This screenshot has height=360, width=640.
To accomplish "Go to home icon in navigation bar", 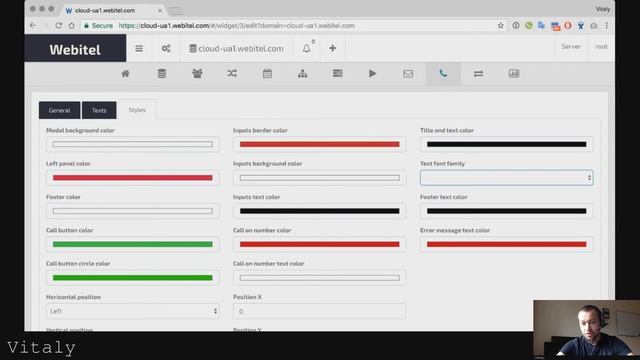I will (x=125, y=73).
